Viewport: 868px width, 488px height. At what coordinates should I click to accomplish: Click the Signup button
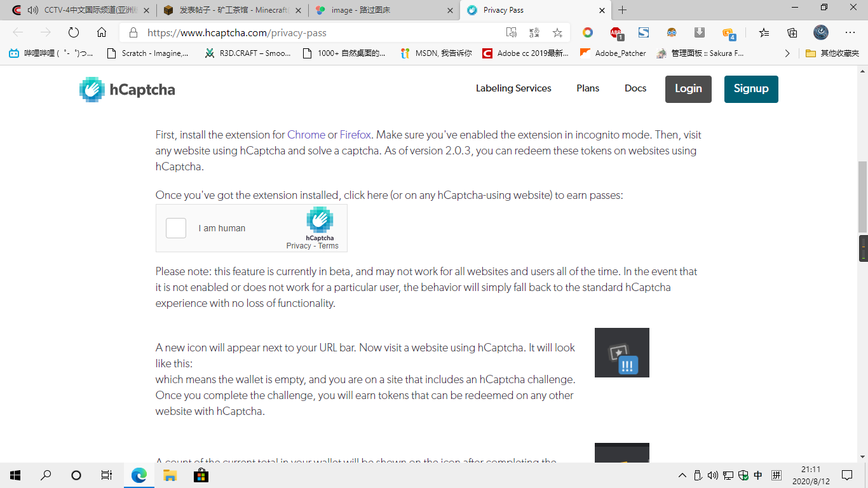tap(751, 89)
